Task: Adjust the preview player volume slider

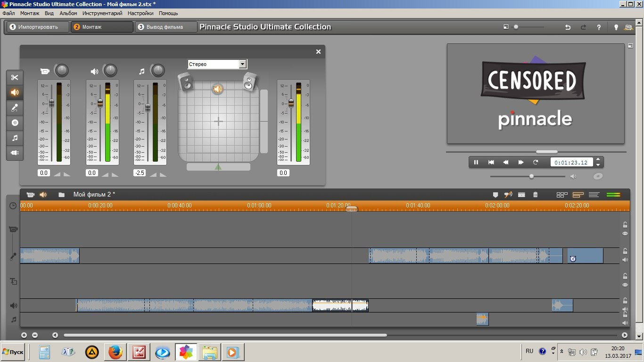Action: click(531, 176)
